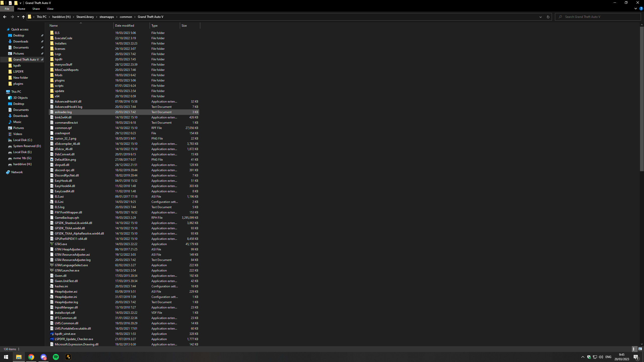Image resolution: width=644 pixels, height=362 pixels.
Task: Open Google Chrome from the taskbar
Action: tap(31, 357)
